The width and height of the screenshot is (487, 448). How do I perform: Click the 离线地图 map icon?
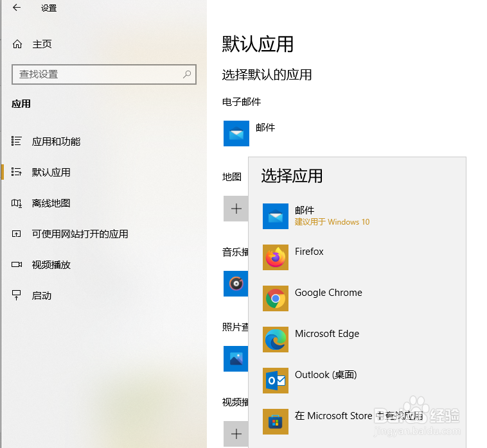(17, 203)
